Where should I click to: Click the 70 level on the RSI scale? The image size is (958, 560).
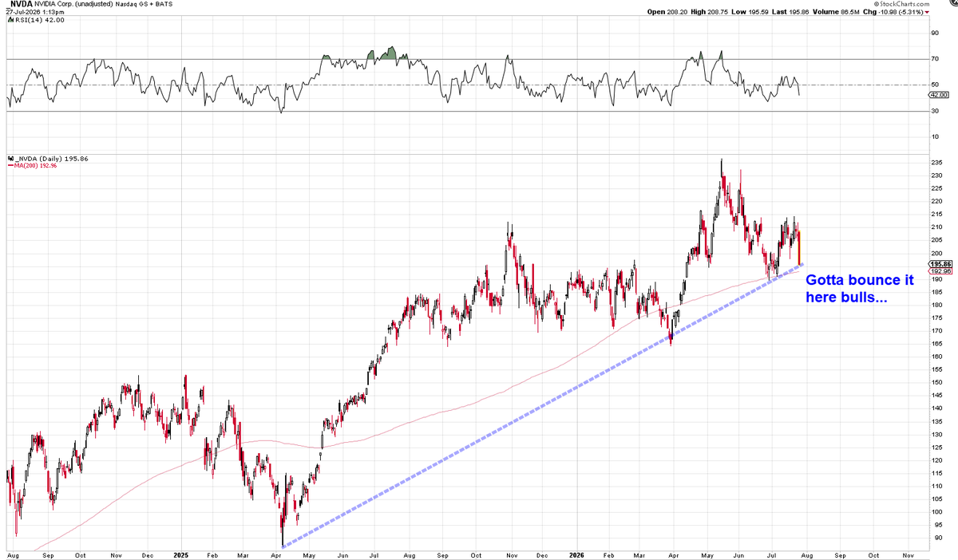[x=934, y=59]
